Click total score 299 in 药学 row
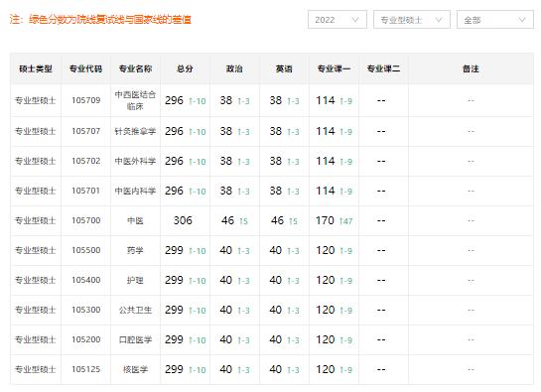 point(174,250)
